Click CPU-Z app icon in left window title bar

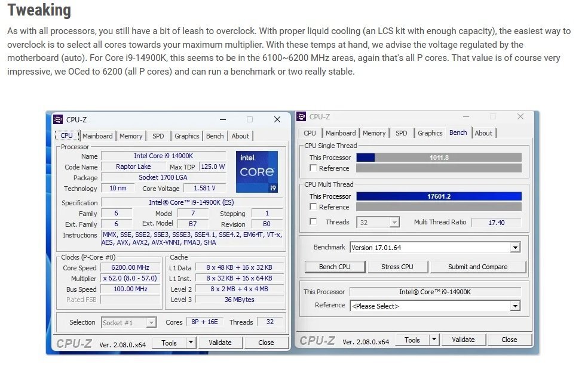58,119
